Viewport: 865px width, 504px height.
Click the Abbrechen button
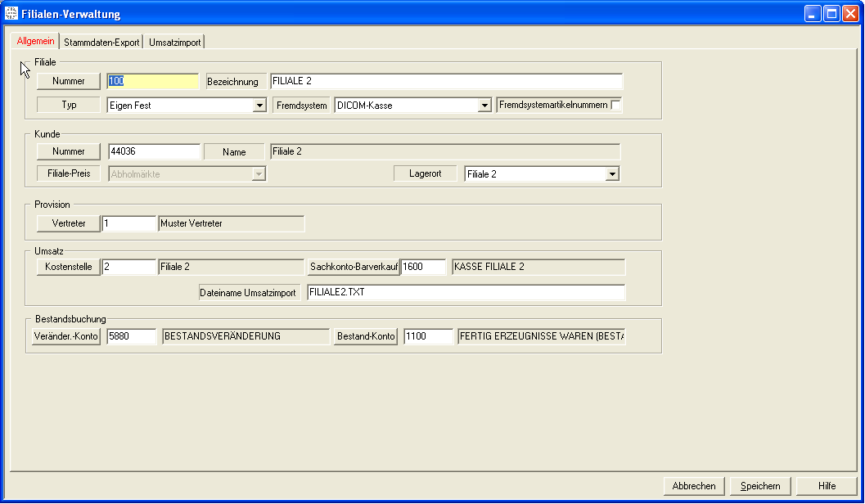pyautogui.click(x=694, y=486)
